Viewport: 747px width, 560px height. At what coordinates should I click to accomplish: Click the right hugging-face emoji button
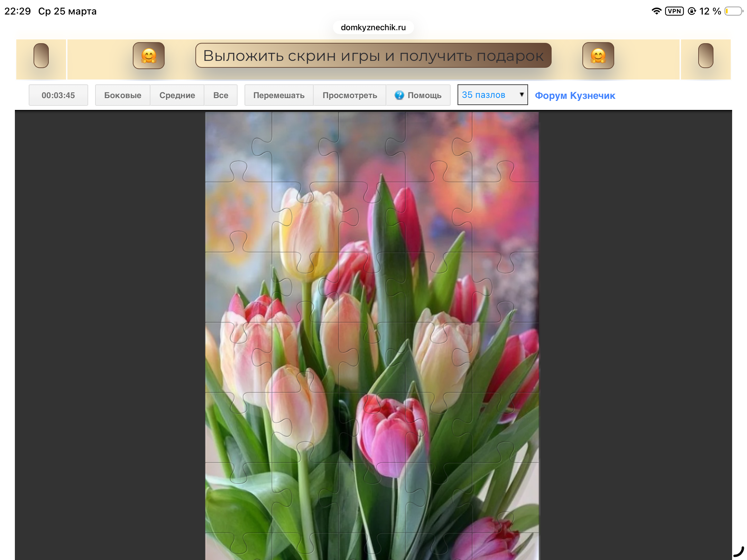coord(598,56)
